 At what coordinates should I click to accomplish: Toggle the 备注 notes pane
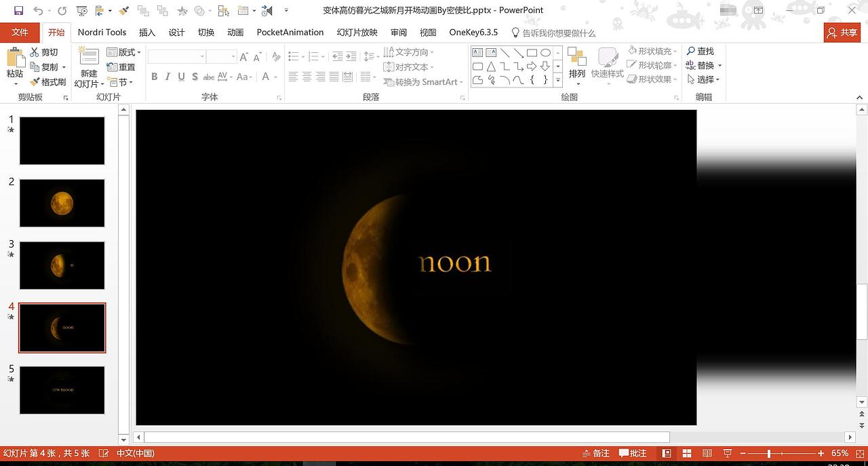[x=595, y=453]
